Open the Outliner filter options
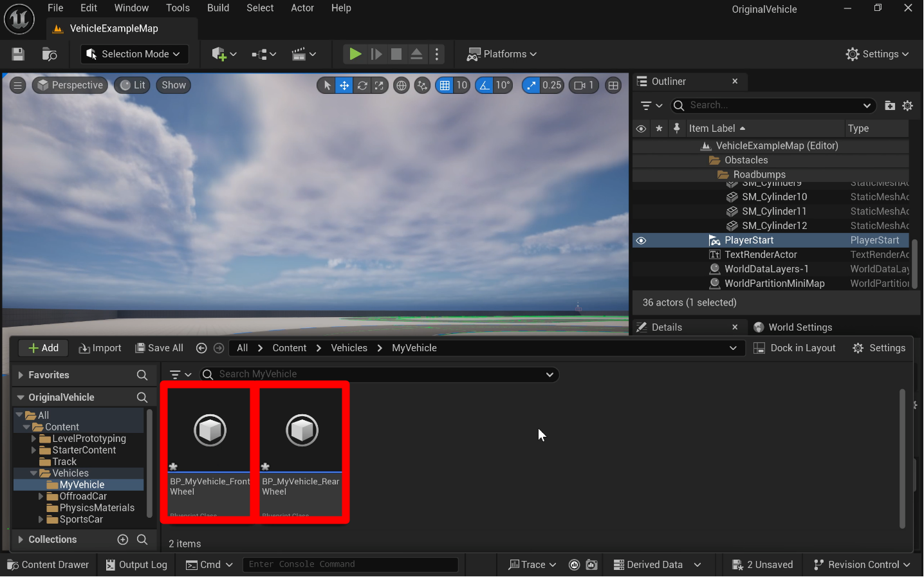Screen dimensions: 924x577 (x=652, y=105)
